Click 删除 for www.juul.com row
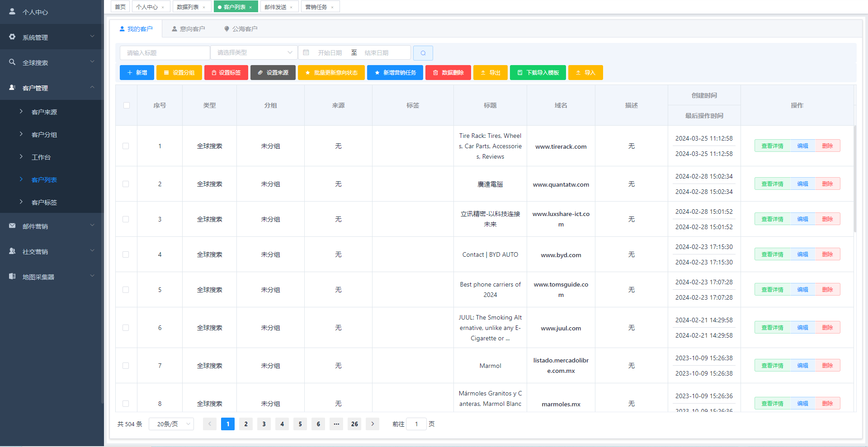Viewport: 868px width, 447px height. (827, 328)
